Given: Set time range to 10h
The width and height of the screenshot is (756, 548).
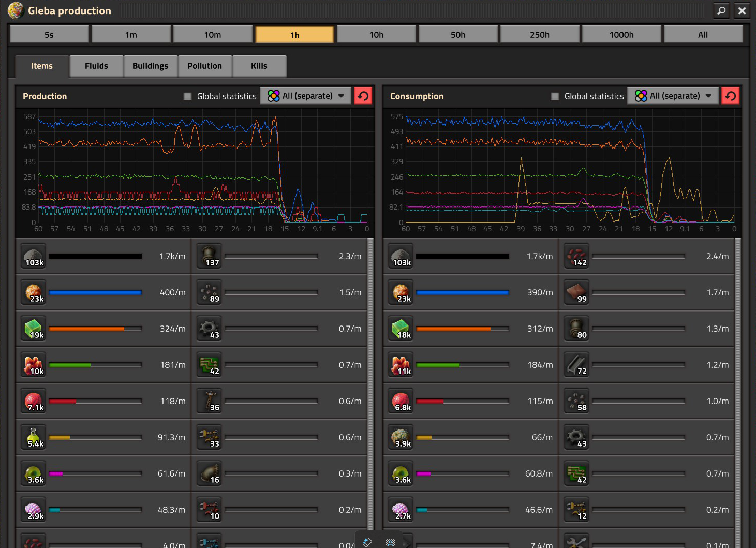Looking at the screenshot, I should (376, 35).
